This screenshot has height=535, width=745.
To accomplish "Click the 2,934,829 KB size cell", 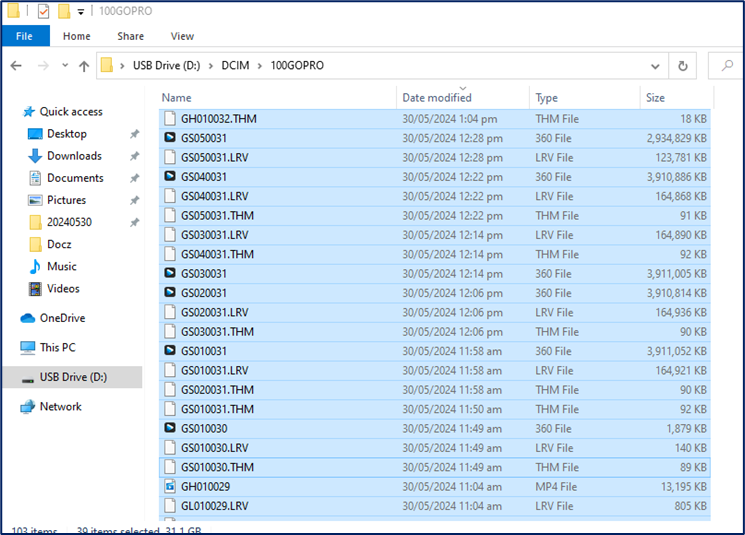I will (x=677, y=138).
